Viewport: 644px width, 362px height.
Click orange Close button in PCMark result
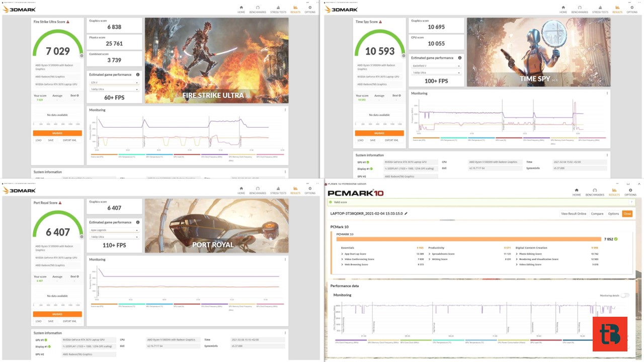click(x=627, y=214)
